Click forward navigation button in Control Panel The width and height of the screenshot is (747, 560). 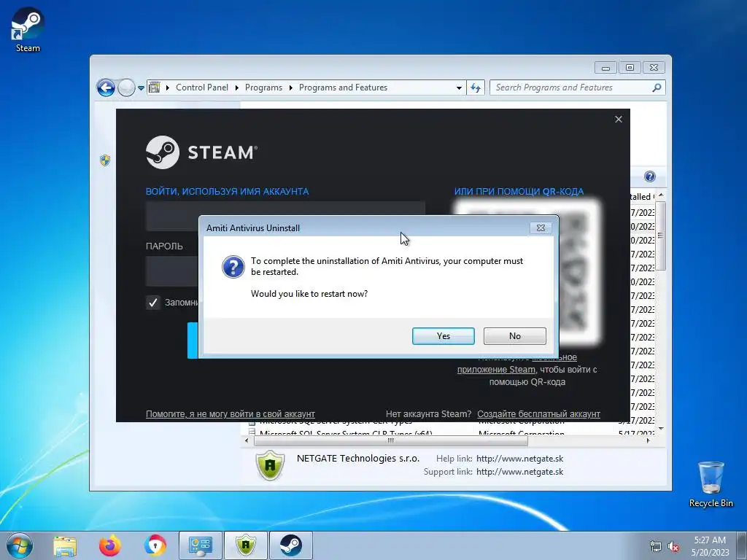point(126,87)
